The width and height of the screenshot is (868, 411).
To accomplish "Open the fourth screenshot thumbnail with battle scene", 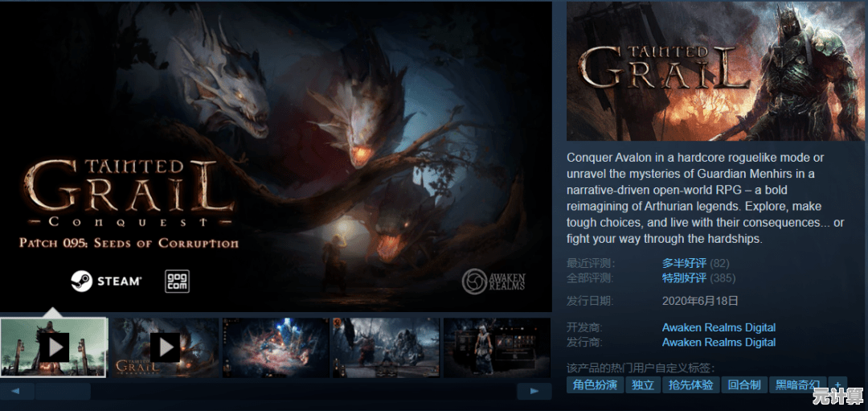I will [x=386, y=347].
